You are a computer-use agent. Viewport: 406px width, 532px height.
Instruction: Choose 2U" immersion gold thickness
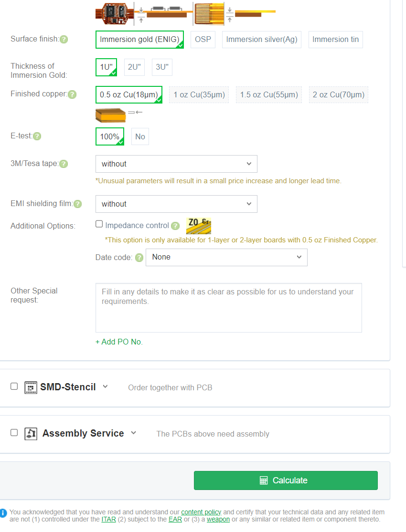point(134,67)
